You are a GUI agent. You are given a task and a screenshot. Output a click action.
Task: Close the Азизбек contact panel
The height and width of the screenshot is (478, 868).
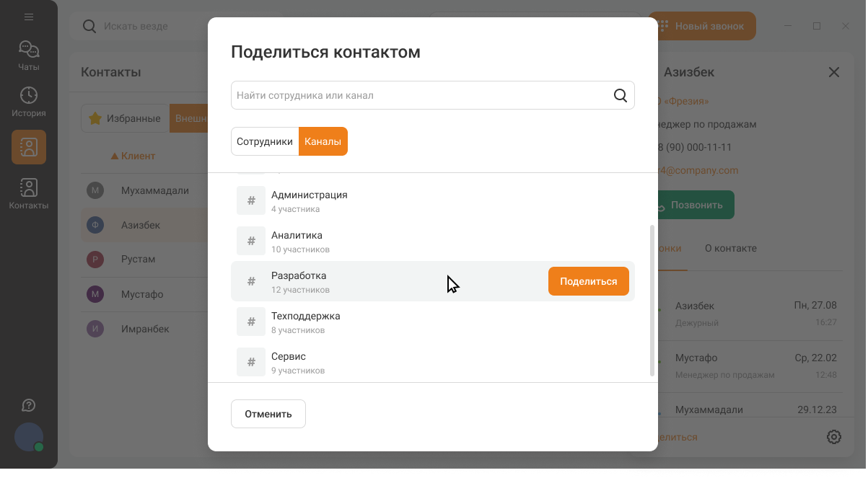coord(833,72)
